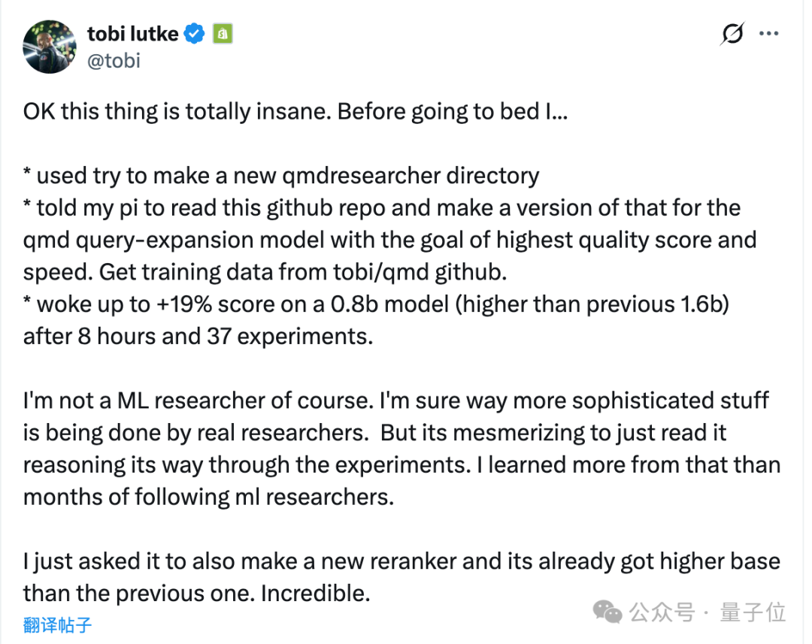Click the blue verified checkmark badge
The image size is (812, 644).
tap(195, 34)
